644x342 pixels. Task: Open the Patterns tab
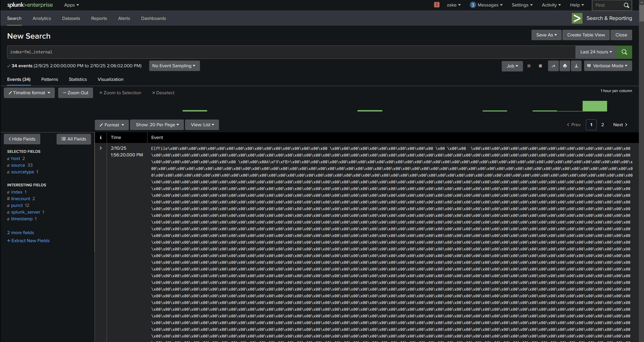tap(49, 79)
